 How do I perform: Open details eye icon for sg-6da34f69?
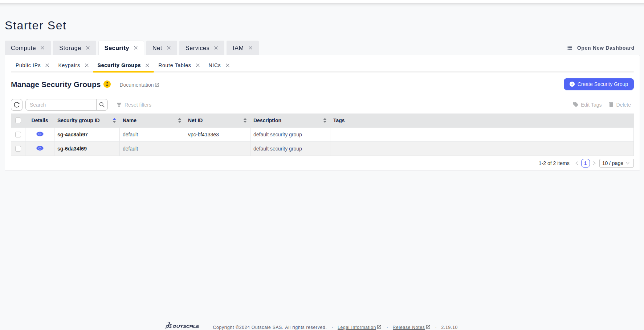40,148
